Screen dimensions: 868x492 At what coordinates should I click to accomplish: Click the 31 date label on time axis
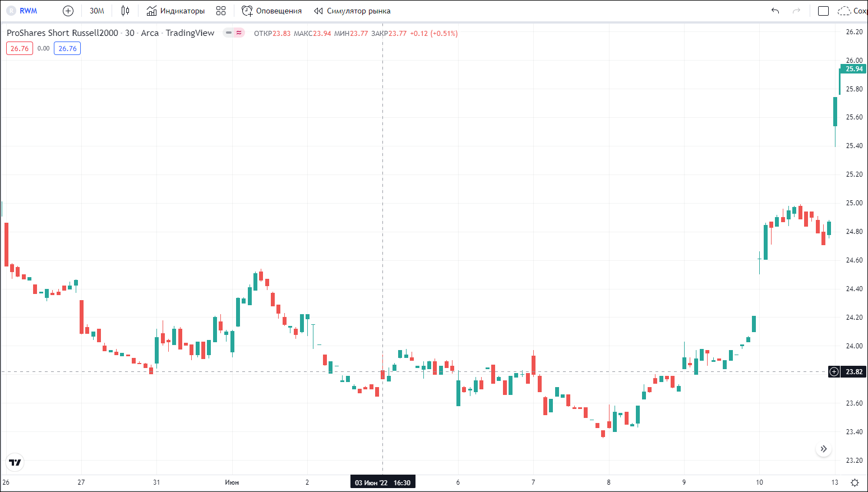[156, 482]
